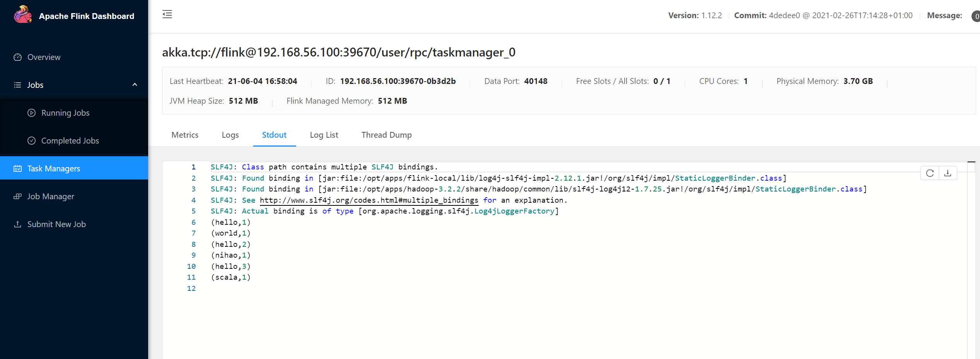Click Flink Managed Memory 512 MB value

point(392,101)
